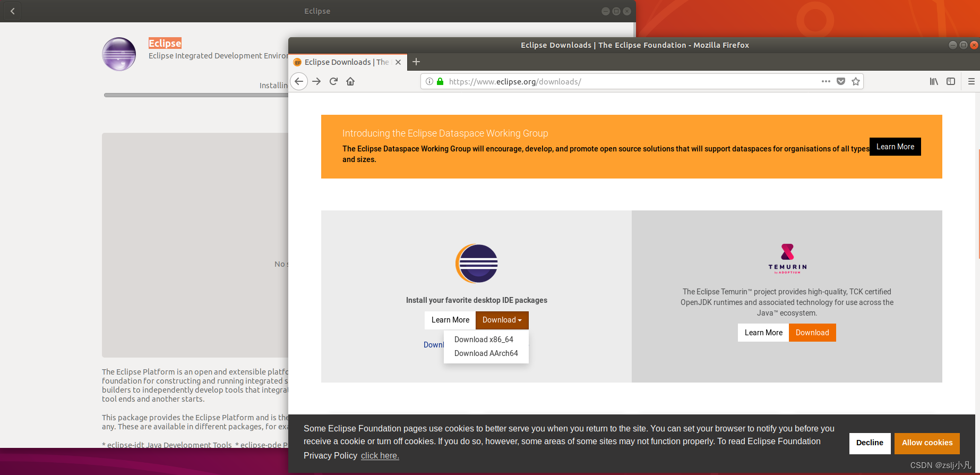Go to the Firefox home page
This screenshot has height=475, width=980.
coord(350,81)
